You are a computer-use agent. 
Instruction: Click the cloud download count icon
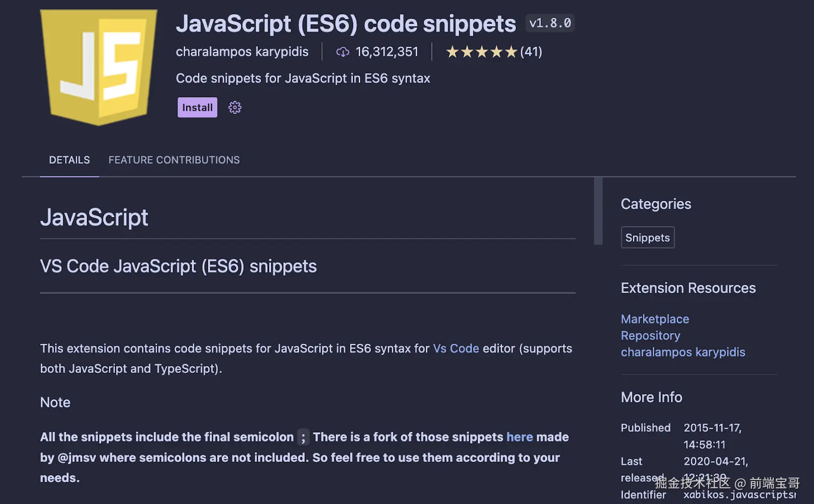(x=342, y=52)
